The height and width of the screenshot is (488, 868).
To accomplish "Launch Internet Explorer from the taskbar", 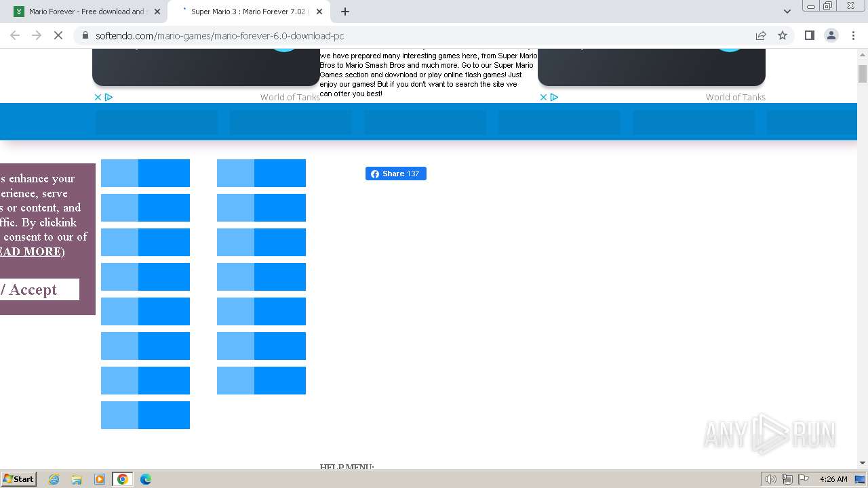I will pyautogui.click(x=54, y=479).
